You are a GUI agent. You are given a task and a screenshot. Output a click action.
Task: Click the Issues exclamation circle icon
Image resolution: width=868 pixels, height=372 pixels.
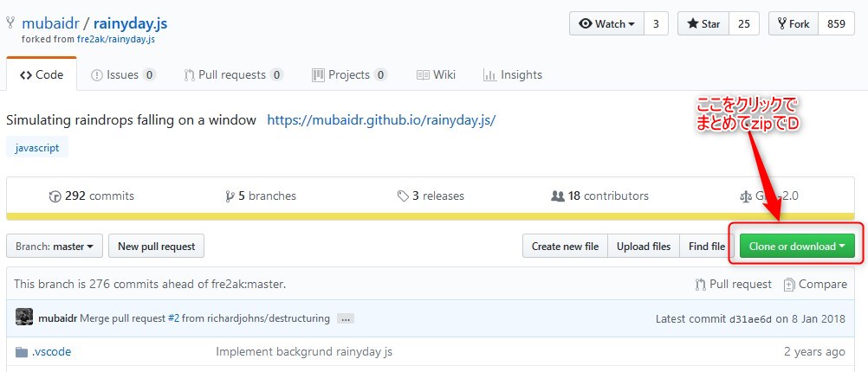[97, 75]
